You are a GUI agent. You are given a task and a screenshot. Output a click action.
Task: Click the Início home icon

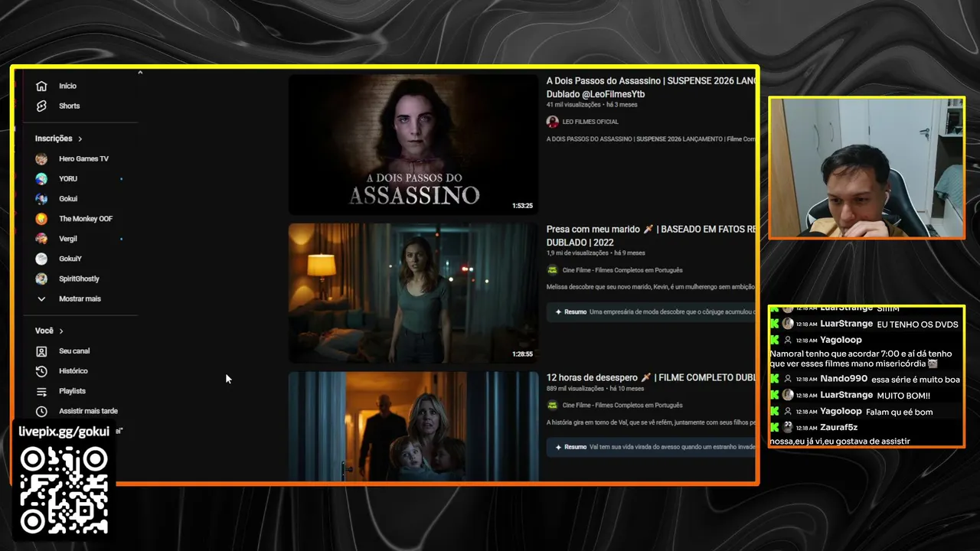click(x=41, y=86)
